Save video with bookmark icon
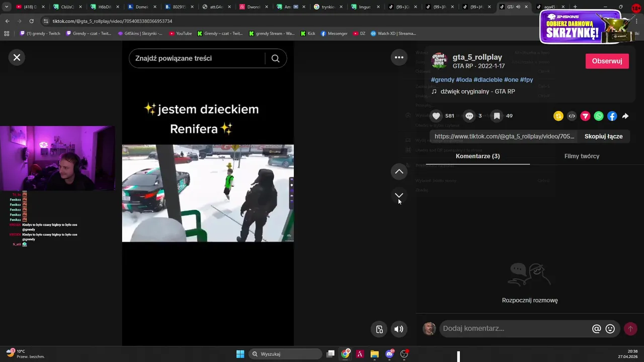 coord(497,116)
